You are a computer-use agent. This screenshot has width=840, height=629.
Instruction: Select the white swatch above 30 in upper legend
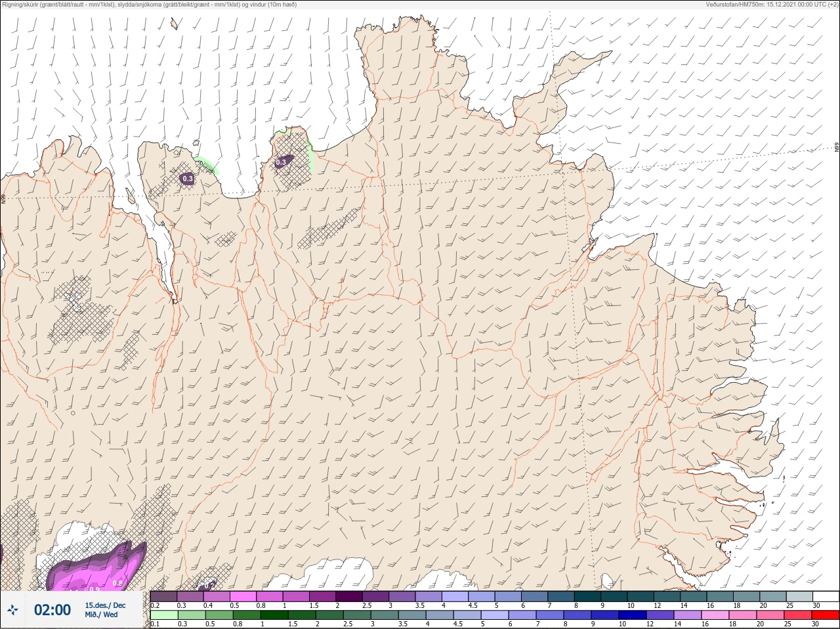[x=826, y=596]
